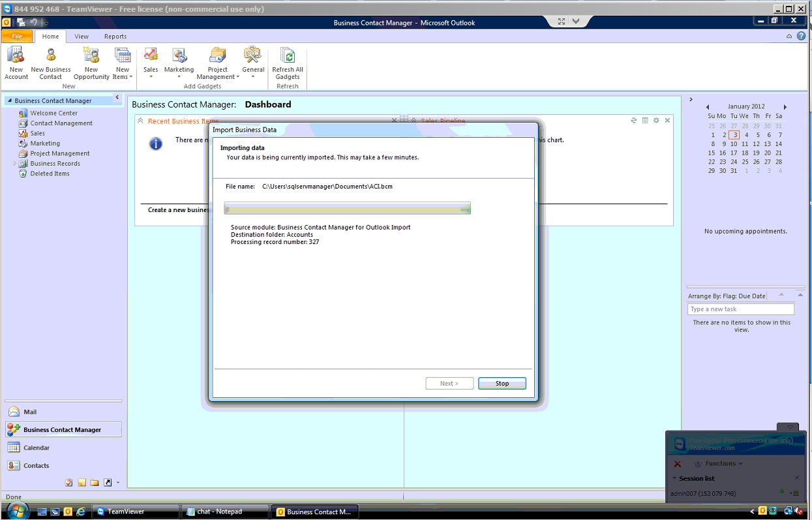Expand the New Items dropdown
812x520 pixels.
[122, 64]
